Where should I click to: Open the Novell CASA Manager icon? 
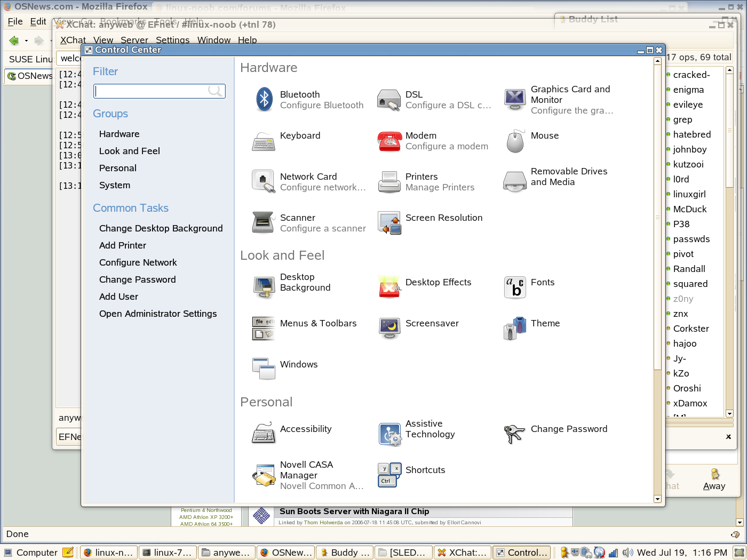pyautogui.click(x=264, y=475)
